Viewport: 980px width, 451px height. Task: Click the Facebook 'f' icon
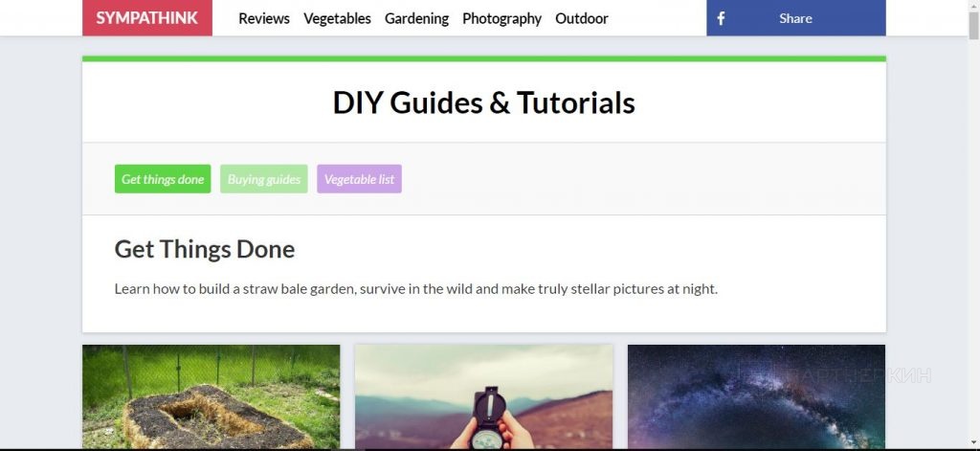721,19
